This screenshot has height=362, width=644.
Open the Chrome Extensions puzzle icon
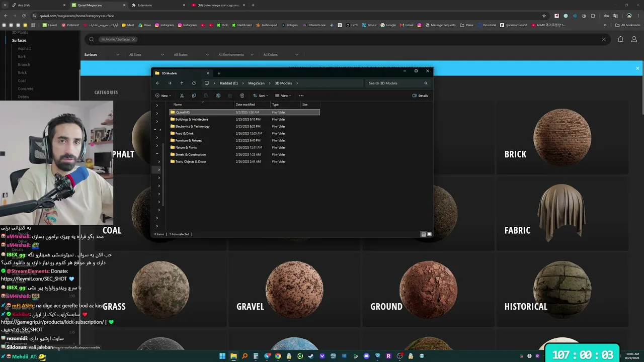(592, 16)
